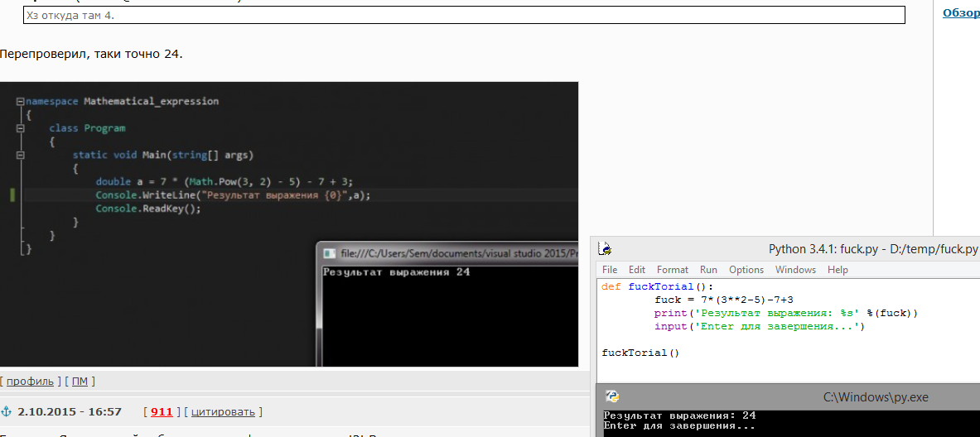
Task: Click the 'def fuckTorial():' line in IDLE
Action: 657,286
